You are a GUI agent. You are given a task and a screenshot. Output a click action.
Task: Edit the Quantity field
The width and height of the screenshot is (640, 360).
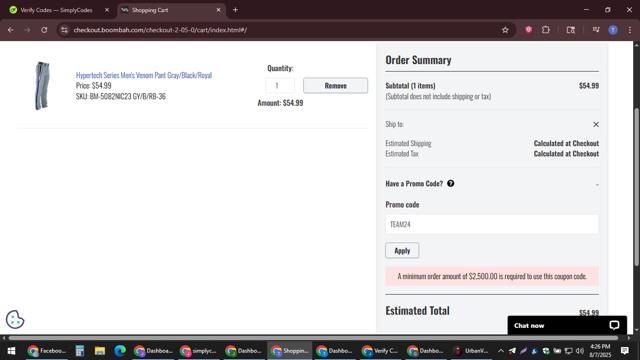click(280, 85)
